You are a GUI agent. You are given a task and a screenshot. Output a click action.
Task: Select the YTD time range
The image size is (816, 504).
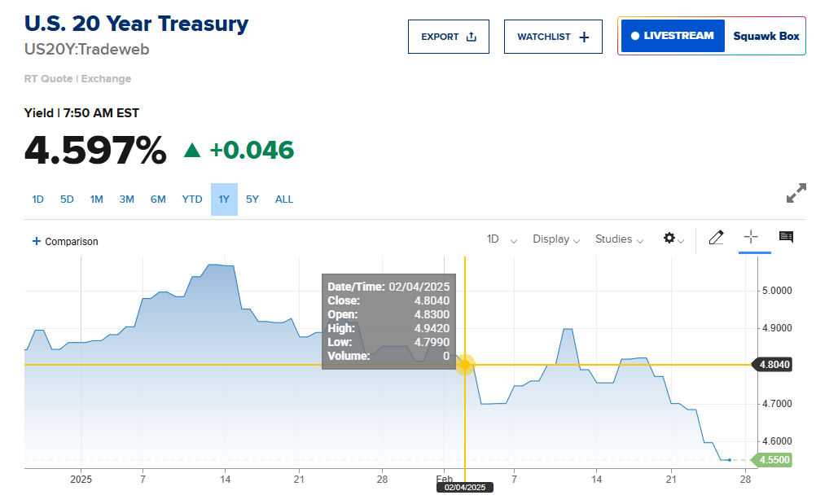click(192, 199)
